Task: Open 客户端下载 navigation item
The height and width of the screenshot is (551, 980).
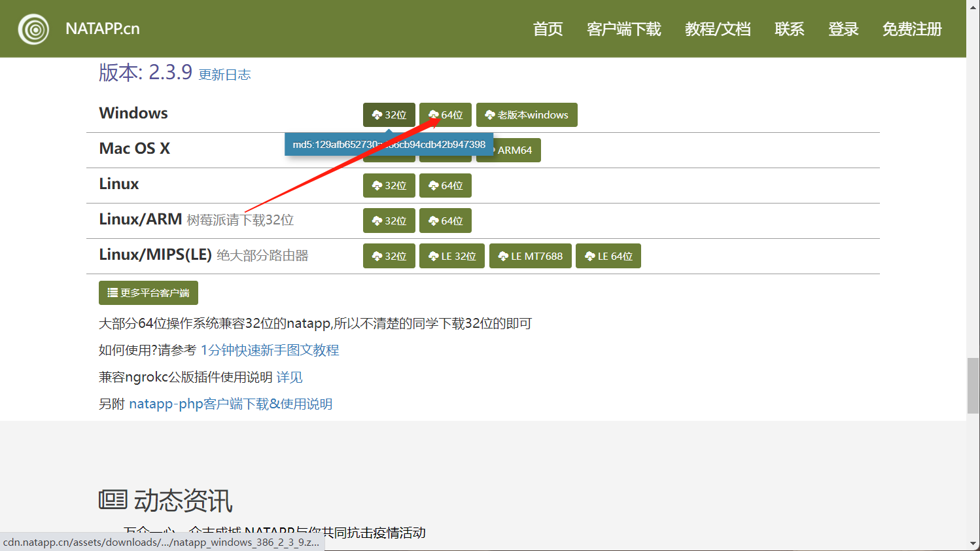Action: tap(623, 29)
